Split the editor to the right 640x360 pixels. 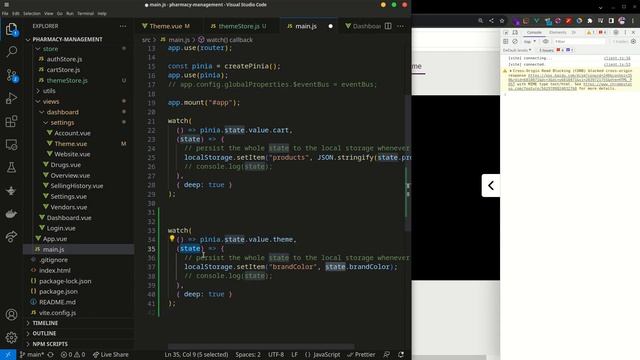point(388,26)
